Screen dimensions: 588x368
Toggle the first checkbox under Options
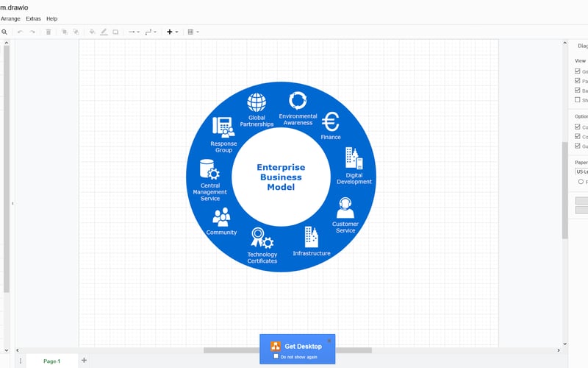578,127
